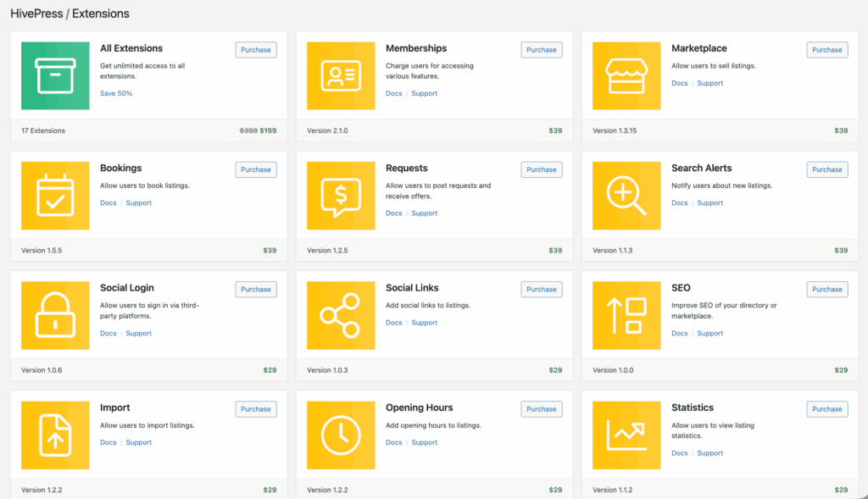
Task: Purchase the All Extensions bundle
Action: click(256, 50)
